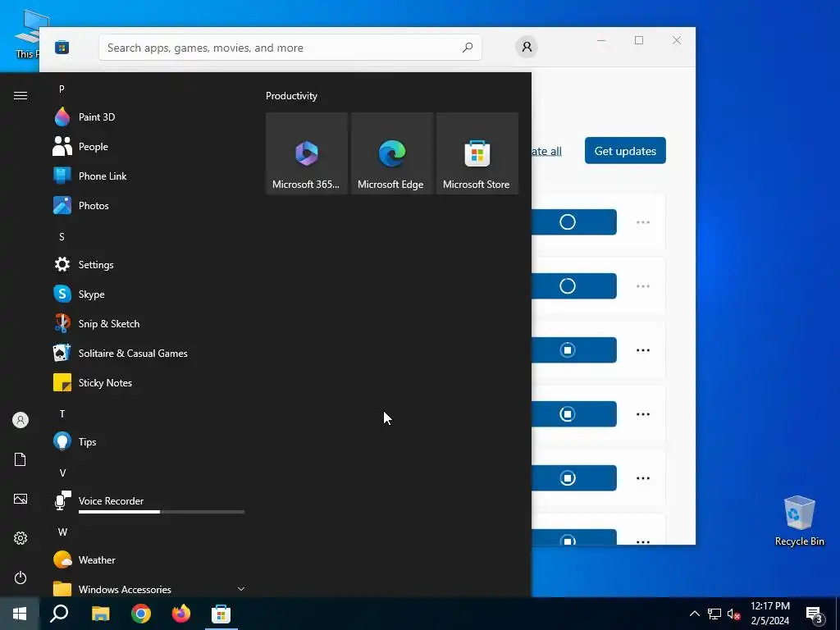
Task: Jump to letter S section header
Action: point(62,237)
